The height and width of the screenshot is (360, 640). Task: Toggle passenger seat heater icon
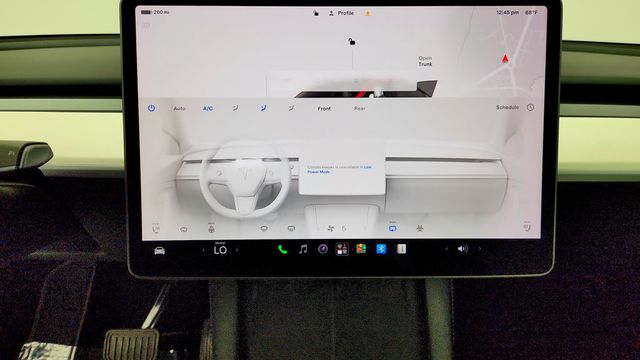tap(527, 227)
